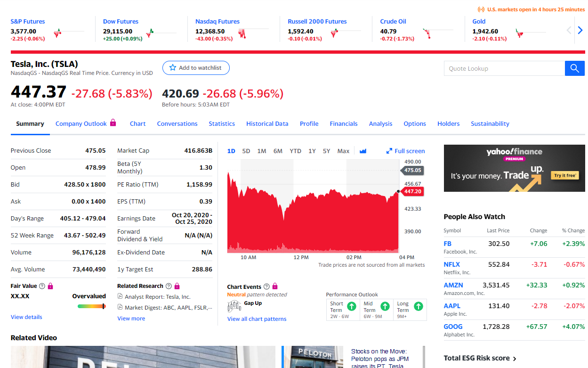Screen dimensions: 588x368
Task: Click into the Quote Lookup field
Action: (x=504, y=68)
